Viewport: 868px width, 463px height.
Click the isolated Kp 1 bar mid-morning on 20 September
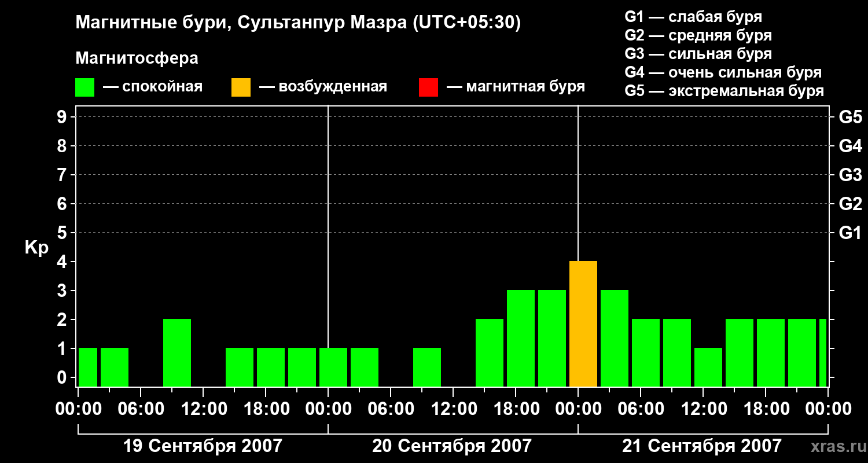[x=427, y=368]
